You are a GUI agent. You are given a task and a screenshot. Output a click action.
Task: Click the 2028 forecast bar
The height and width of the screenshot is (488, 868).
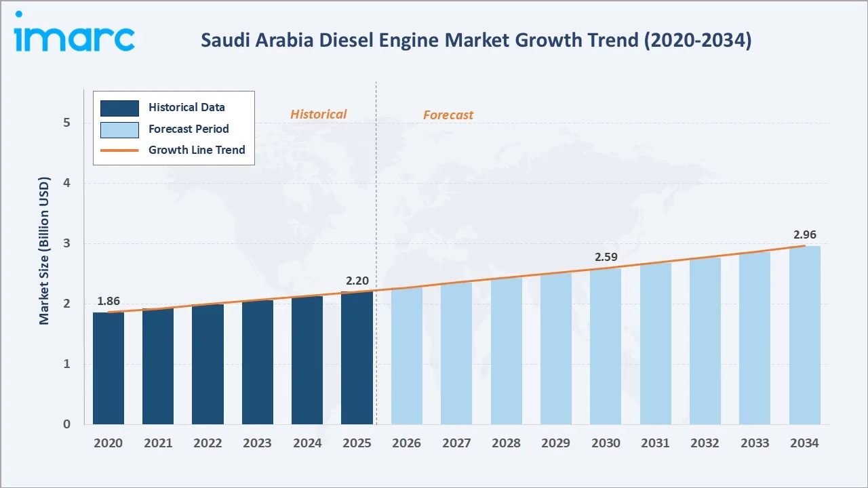pos(506,351)
